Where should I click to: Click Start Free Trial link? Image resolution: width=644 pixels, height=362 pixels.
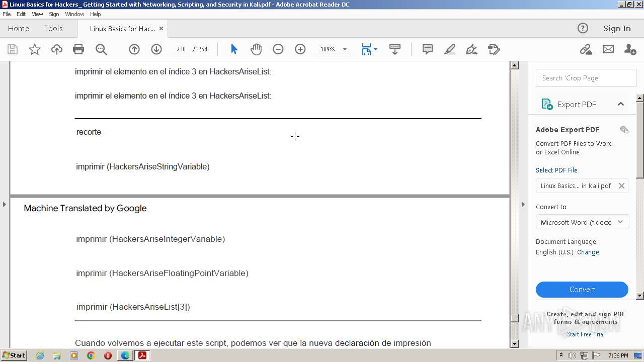[586, 334]
